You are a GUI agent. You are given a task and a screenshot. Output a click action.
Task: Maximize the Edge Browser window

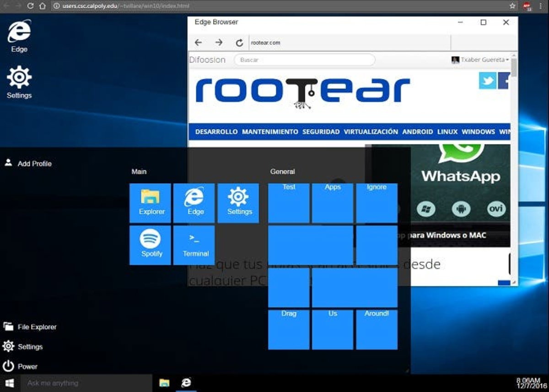pos(483,22)
